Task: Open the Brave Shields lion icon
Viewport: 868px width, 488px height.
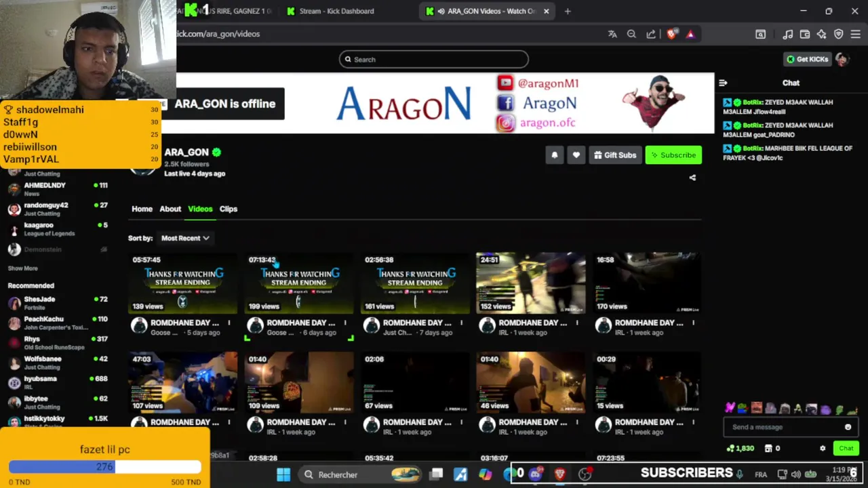Action: [x=671, y=34]
